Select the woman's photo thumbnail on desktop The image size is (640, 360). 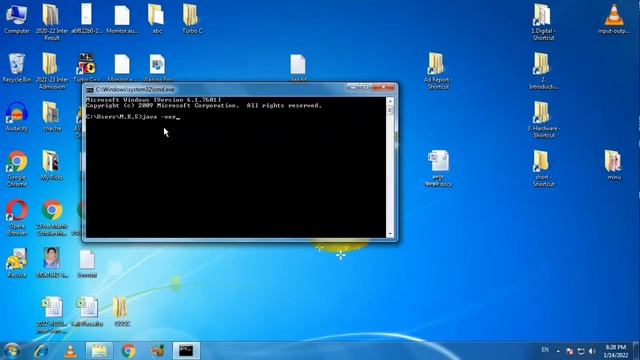coord(51,263)
